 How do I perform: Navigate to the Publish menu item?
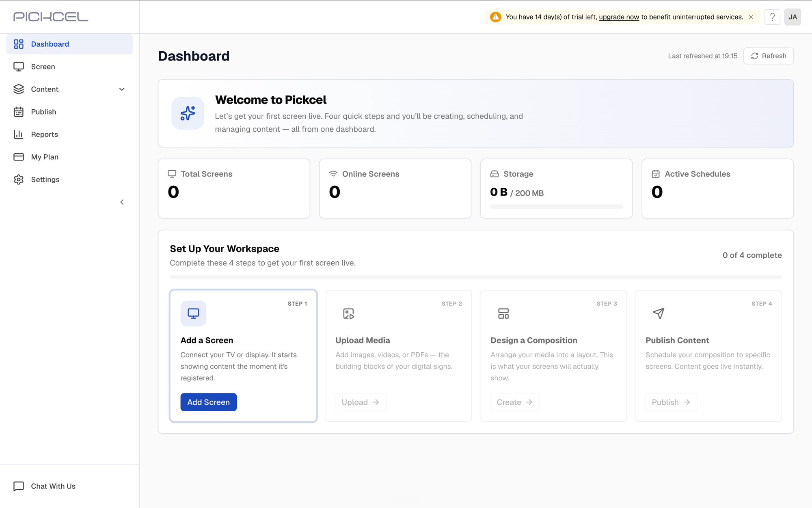point(70,112)
